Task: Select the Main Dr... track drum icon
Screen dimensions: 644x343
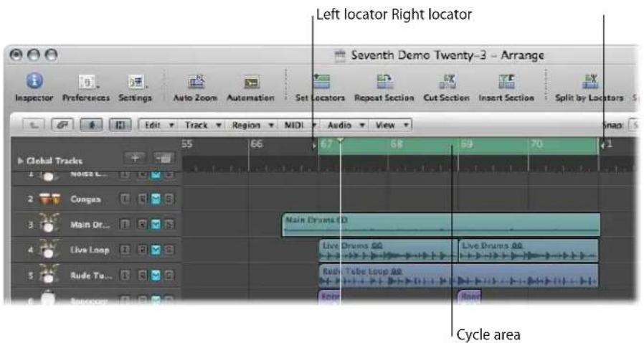Action: (49, 224)
